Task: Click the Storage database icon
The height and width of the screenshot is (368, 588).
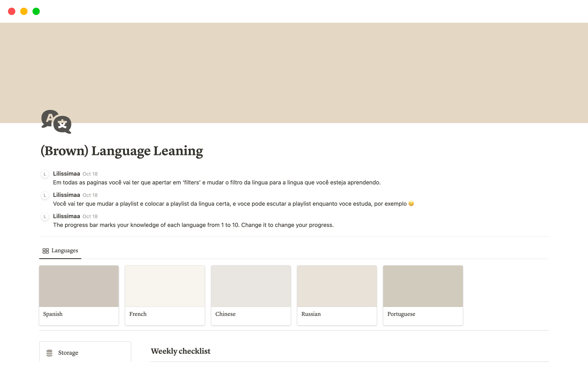Action: click(49, 353)
